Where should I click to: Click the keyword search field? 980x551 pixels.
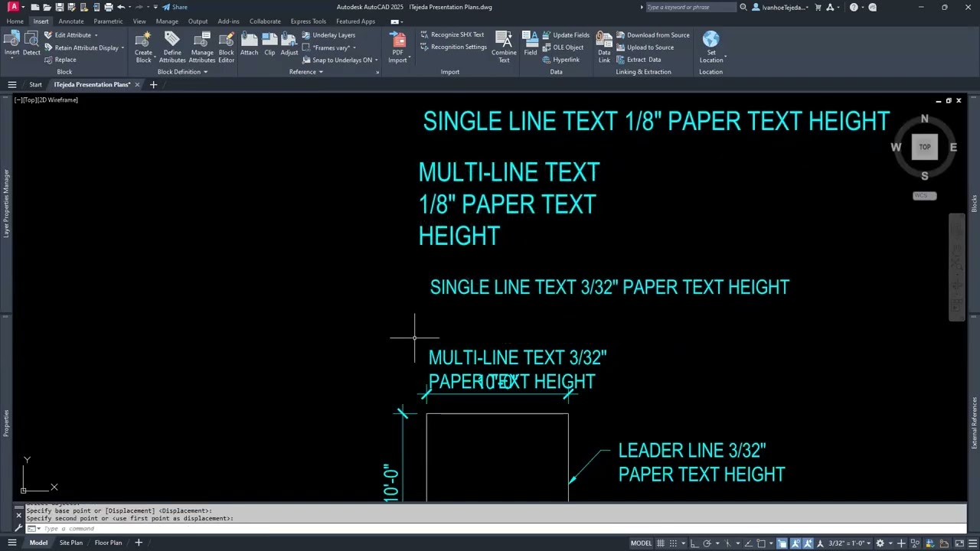click(x=690, y=7)
